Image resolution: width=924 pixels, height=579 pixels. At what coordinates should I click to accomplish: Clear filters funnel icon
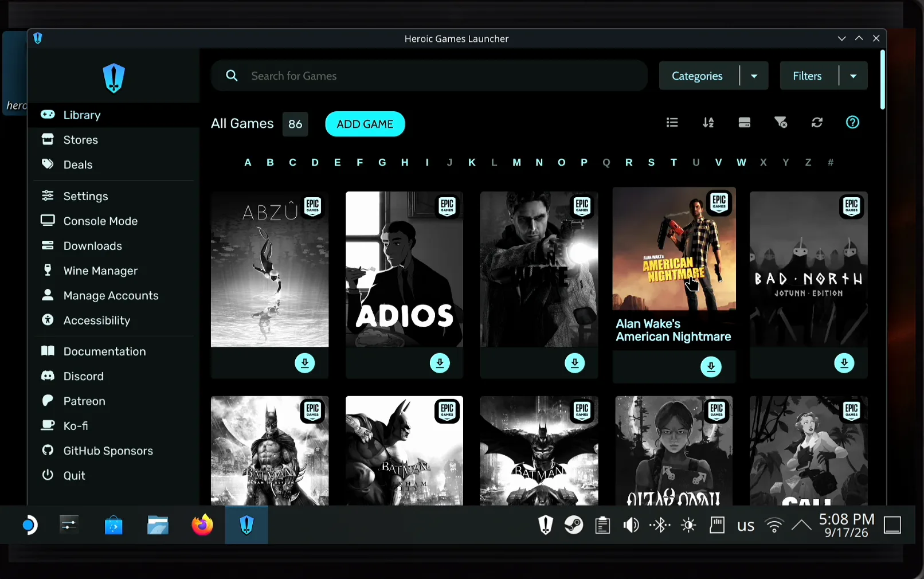(781, 123)
